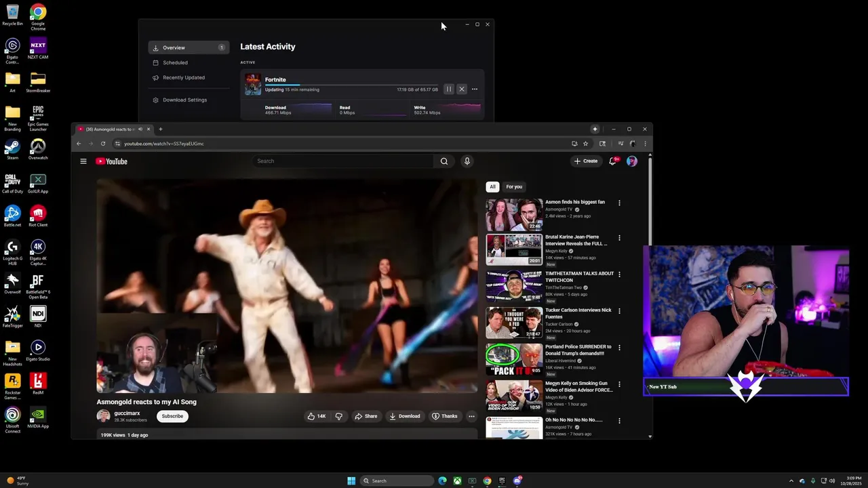This screenshot has height=488, width=868.
Task: Like the video with thumbs up
Action: click(317, 416)
